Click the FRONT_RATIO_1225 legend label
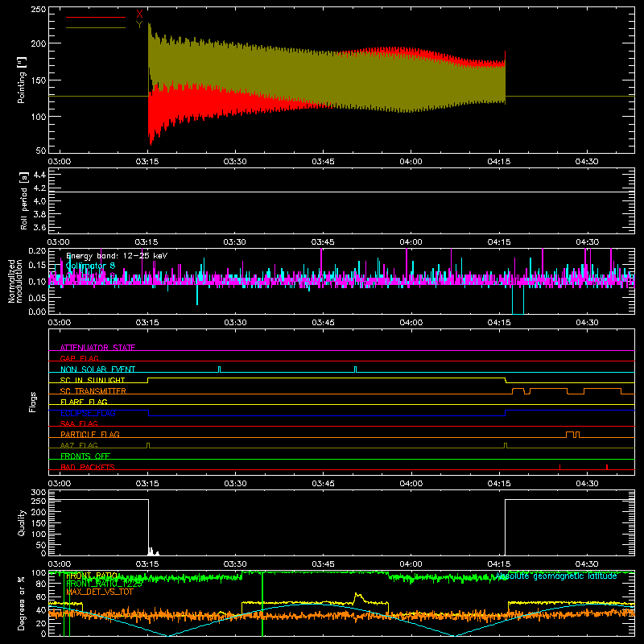 coord(104,584)
